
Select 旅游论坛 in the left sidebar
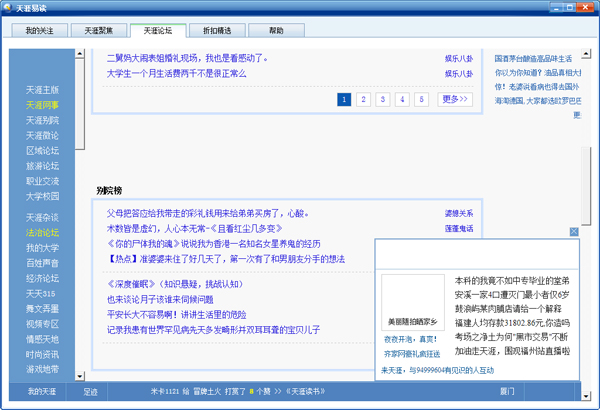(x=42, y=166)
